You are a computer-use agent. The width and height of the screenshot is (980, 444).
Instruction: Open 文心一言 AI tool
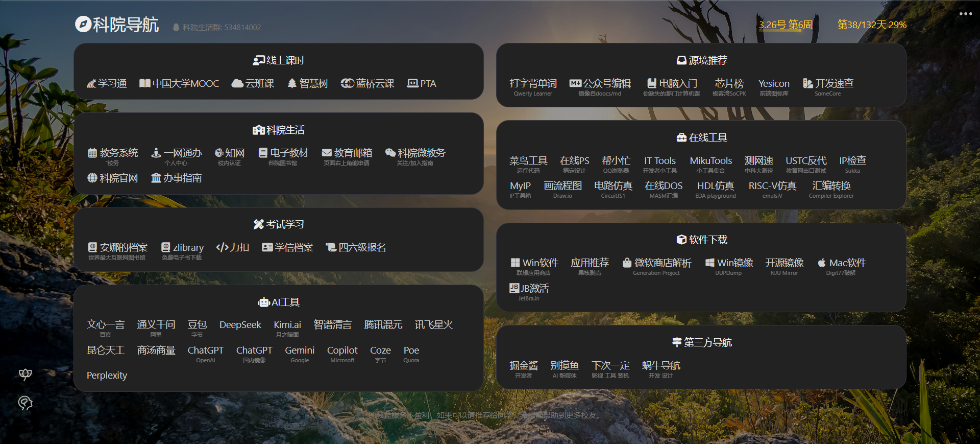(x=106, y=328)
